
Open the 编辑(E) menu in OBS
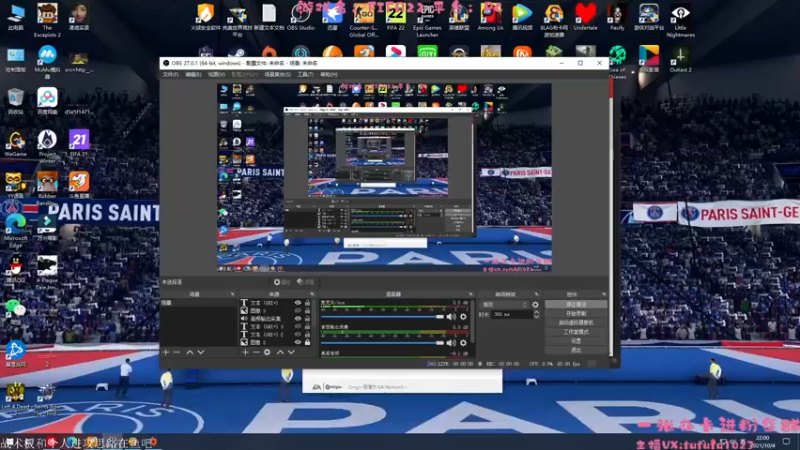click(x=193, y=74)
